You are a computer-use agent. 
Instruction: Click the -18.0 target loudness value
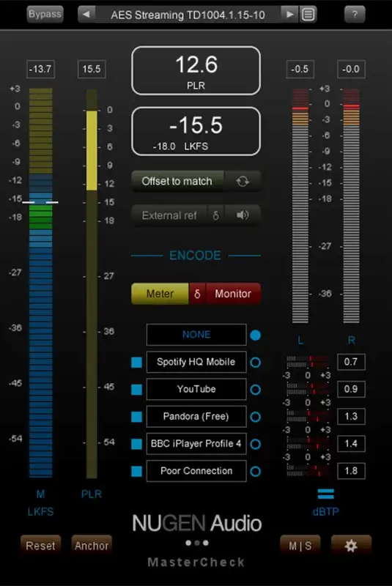(164, 146)
